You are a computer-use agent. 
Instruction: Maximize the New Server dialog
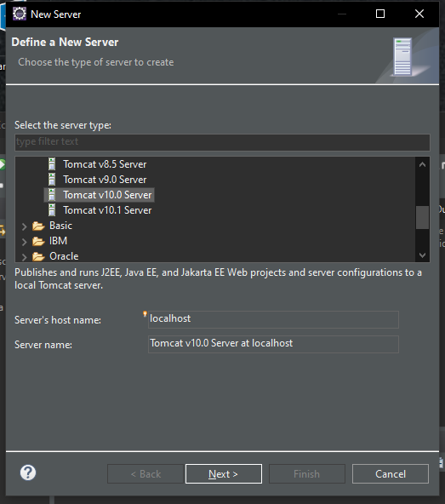pyautogui.click(x=380, y=14)
